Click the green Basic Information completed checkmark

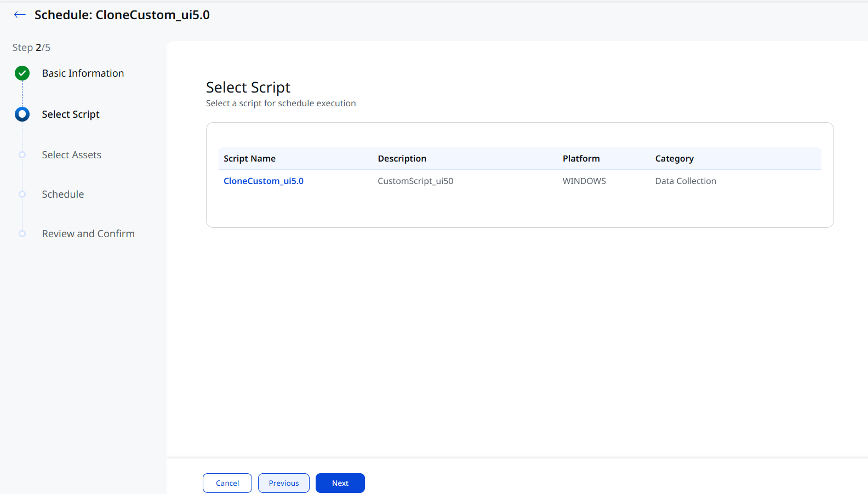click(x=22, y=73)
